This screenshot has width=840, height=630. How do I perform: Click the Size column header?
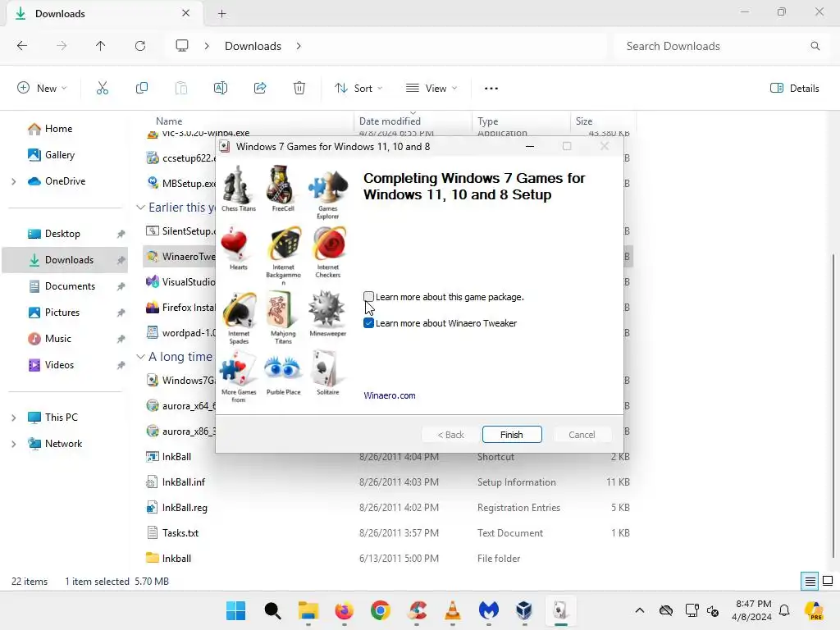tap(603, 121)
